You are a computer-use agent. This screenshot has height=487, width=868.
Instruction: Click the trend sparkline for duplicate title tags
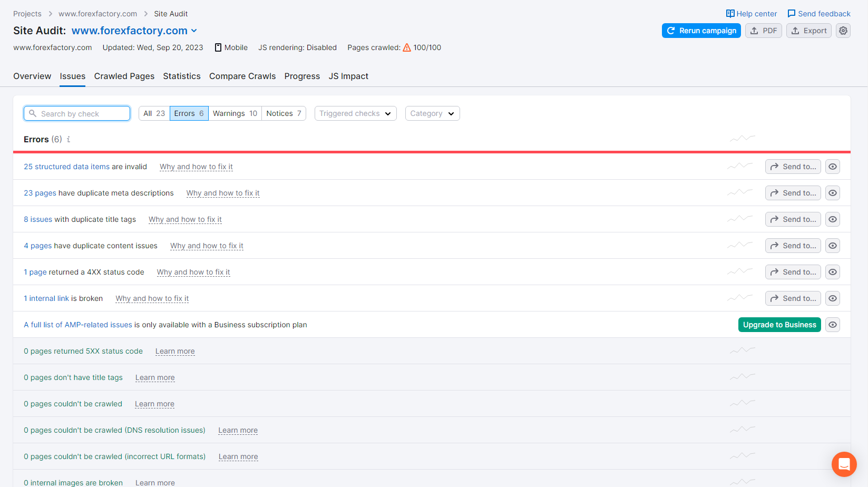740,219
